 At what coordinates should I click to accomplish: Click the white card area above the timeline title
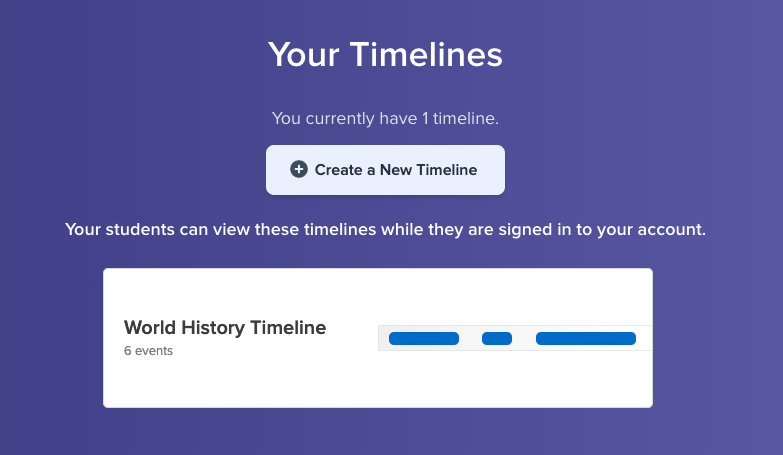pyautogui.click(x=225, y=293)
